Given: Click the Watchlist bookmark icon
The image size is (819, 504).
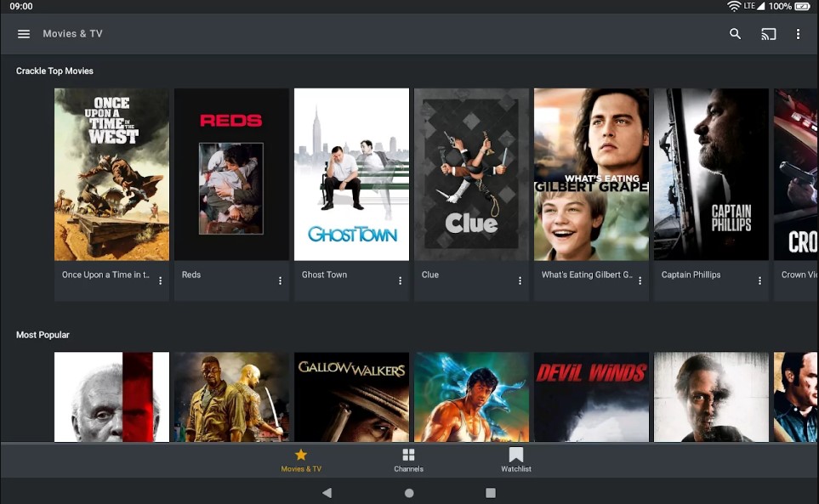Looking at the screenshot, I should (516, 455).
